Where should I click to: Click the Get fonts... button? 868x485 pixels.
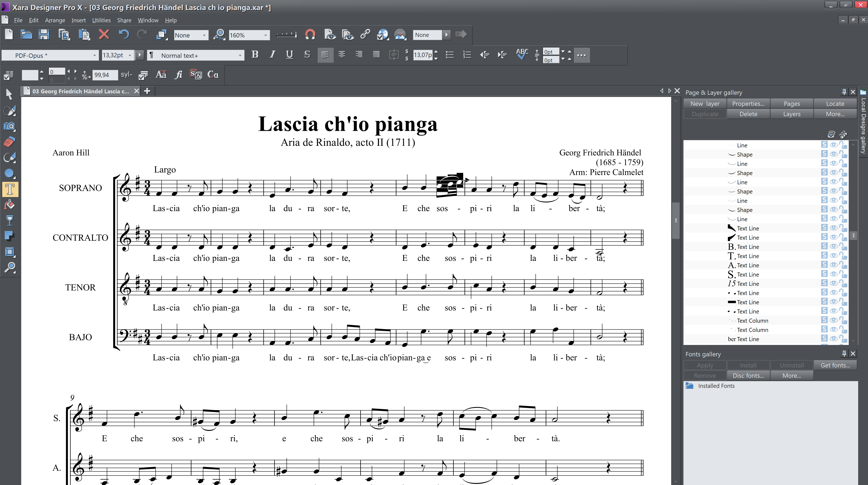pos(835,365)
